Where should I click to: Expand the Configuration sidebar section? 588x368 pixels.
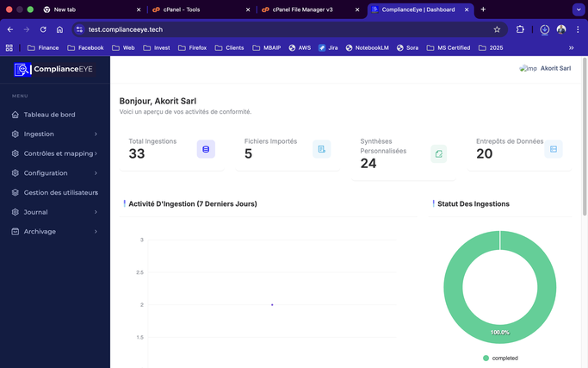pos(54,173)
